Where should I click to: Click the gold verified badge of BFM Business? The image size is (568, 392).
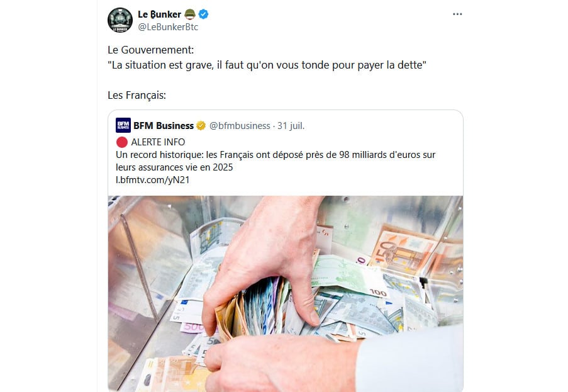coord(201,126)
